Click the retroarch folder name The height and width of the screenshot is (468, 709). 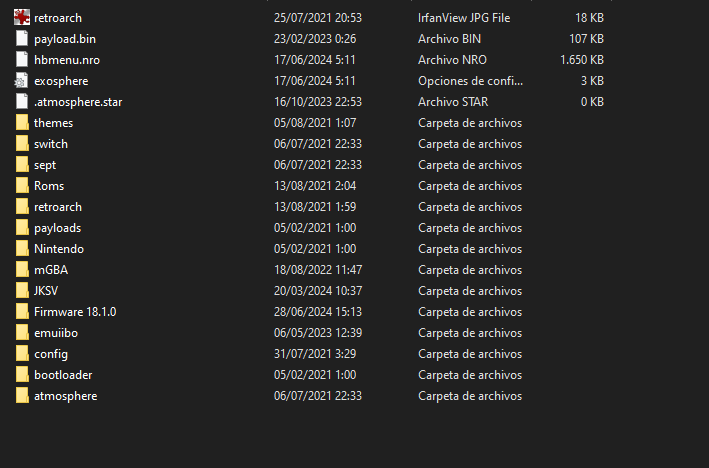[58, 207]
